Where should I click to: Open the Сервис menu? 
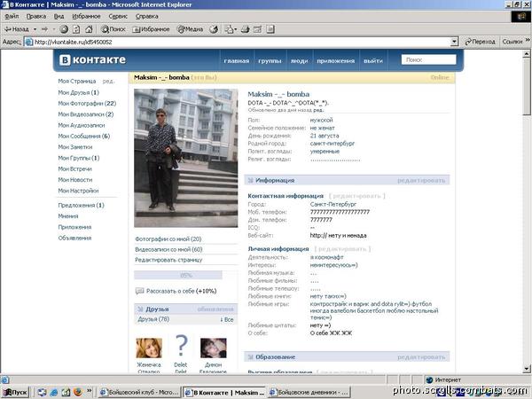(118, 16)
